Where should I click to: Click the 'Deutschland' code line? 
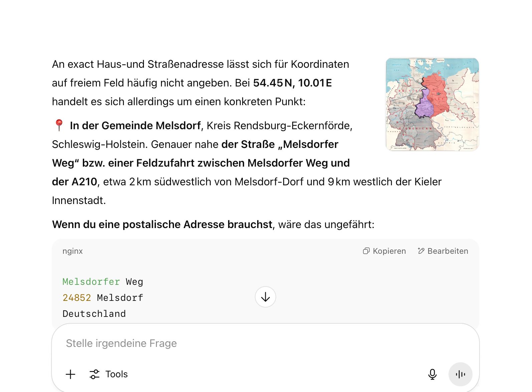coord(94,314)
